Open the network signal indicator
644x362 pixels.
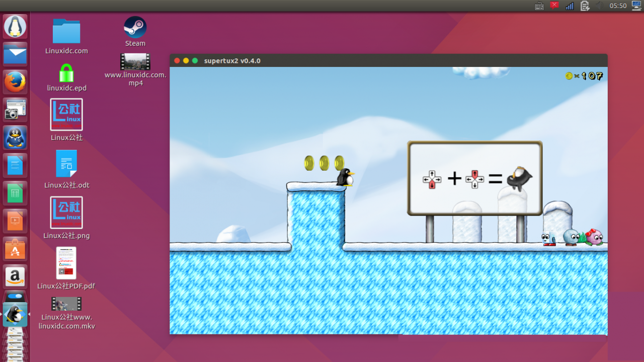point(570,6)
